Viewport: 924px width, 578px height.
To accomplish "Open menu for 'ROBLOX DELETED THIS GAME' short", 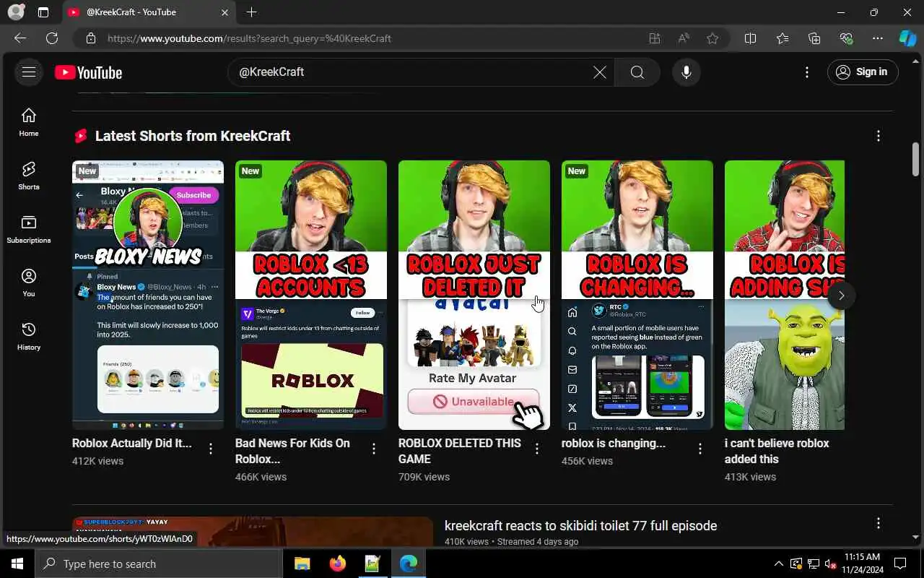I will click(537, 449).
